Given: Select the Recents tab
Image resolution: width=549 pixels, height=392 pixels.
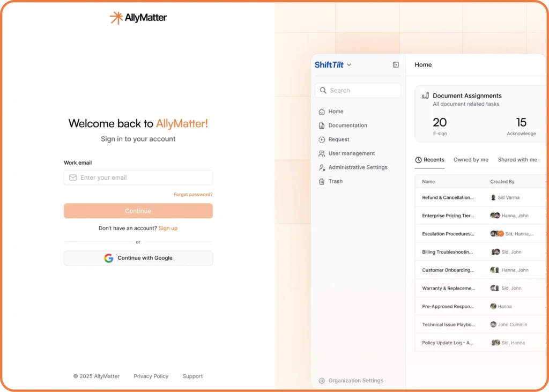Looking at the screenshot, I should 430,159.
